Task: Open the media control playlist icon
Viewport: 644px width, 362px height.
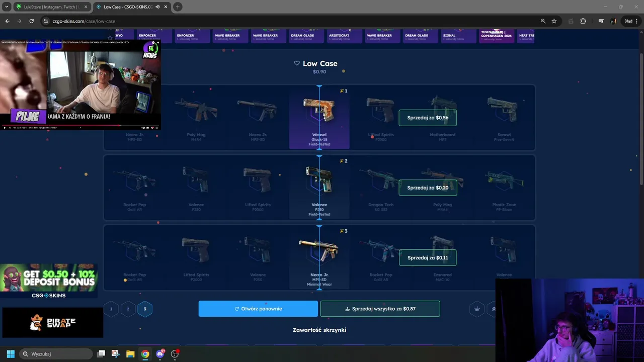Action: pyautogui.click(x=601, y=21)
